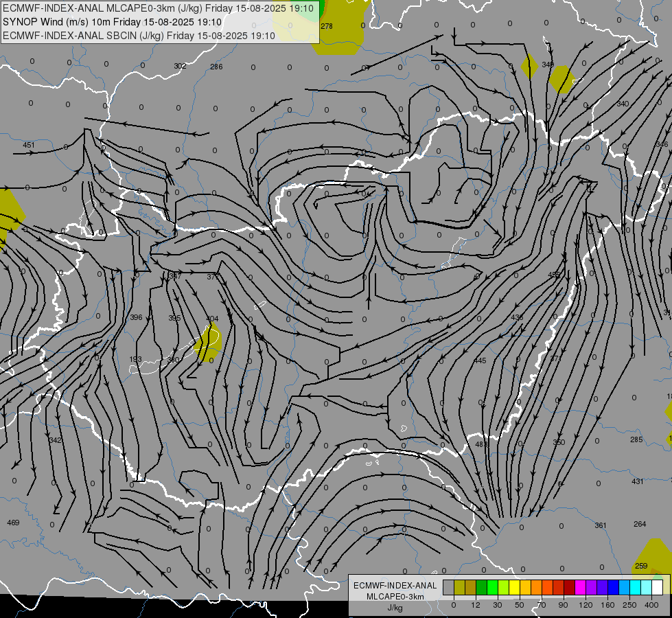
Task: Click legend scale value 90
Action: point(563,605)
